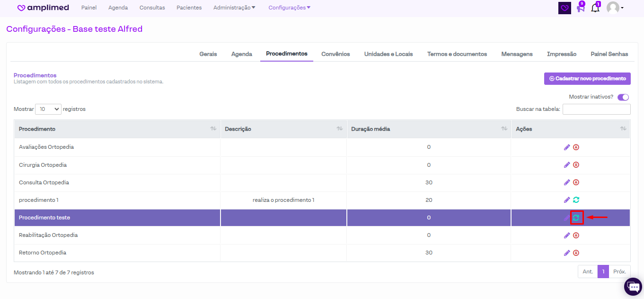Toggle the Mostrar inativos switch
This screenshot has height=299, width=644.
coord(623,97)
